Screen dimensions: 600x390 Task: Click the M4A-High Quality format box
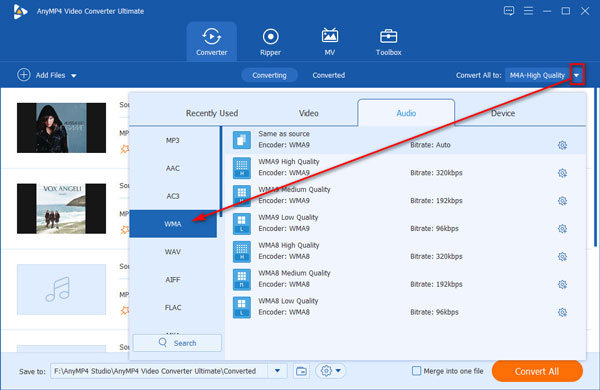coord(537,75)
